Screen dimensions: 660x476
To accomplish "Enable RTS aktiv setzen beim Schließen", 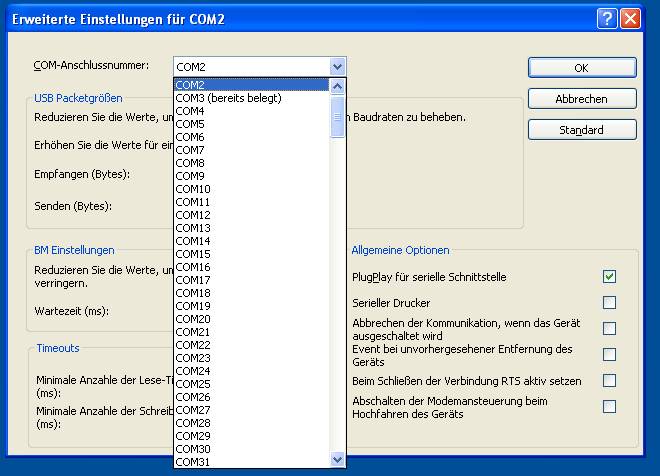I will click(609, 381).
